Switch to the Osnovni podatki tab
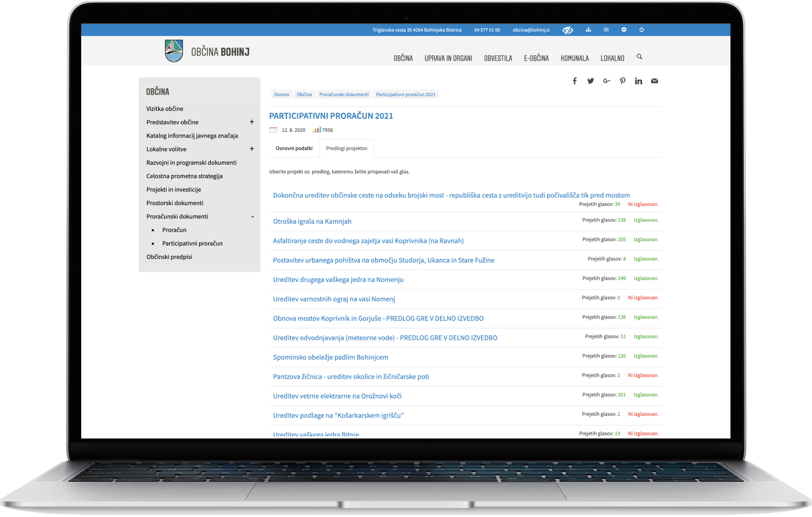The image size is (812, 517). [x=294, y=148]
